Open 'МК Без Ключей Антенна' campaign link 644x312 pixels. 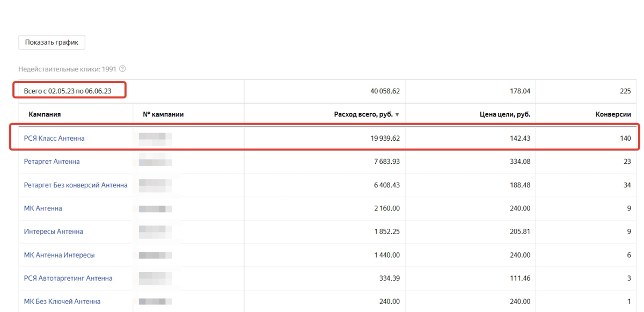tap(62, 301)
